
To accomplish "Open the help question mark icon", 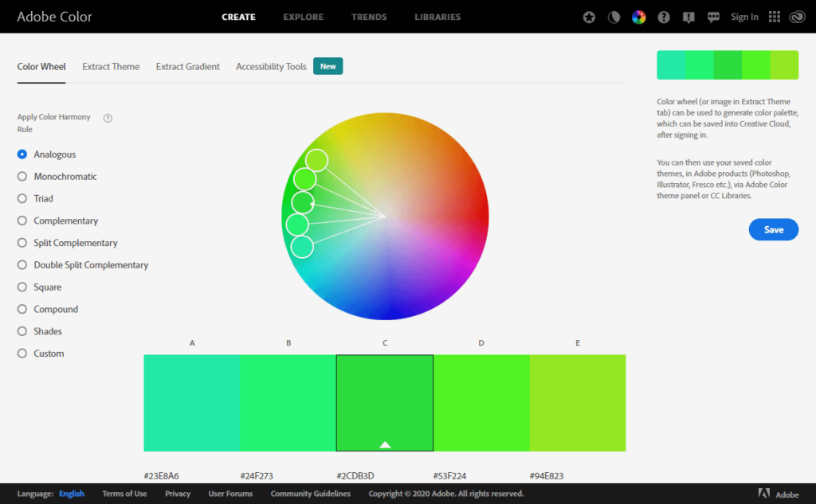I will (664, 18).
